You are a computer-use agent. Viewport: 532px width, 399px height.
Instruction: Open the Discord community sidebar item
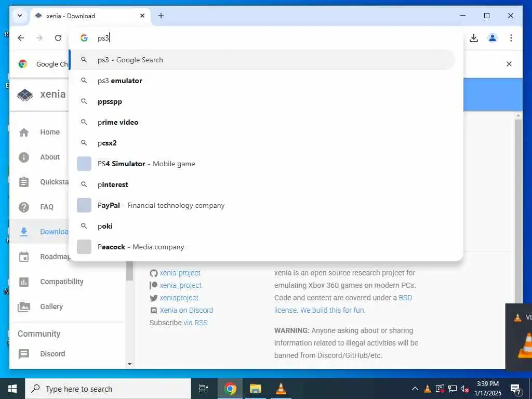(68, 354)
